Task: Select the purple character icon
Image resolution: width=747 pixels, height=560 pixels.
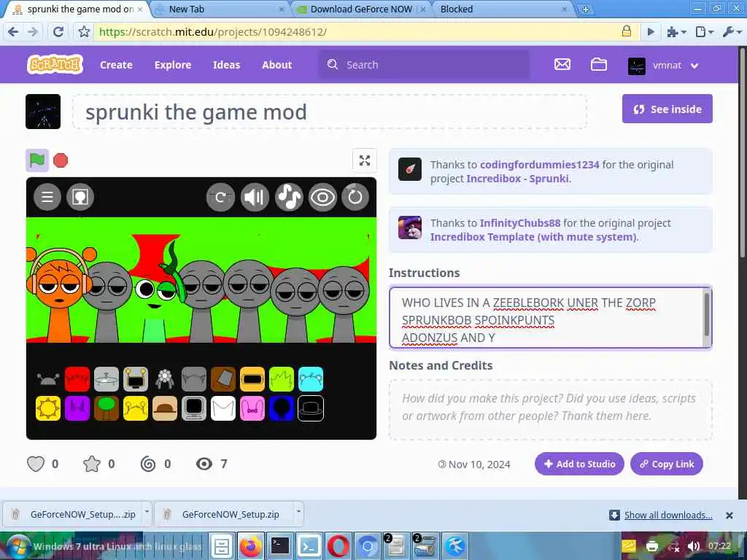Action: pyautogui.click(x=77, y=408)
